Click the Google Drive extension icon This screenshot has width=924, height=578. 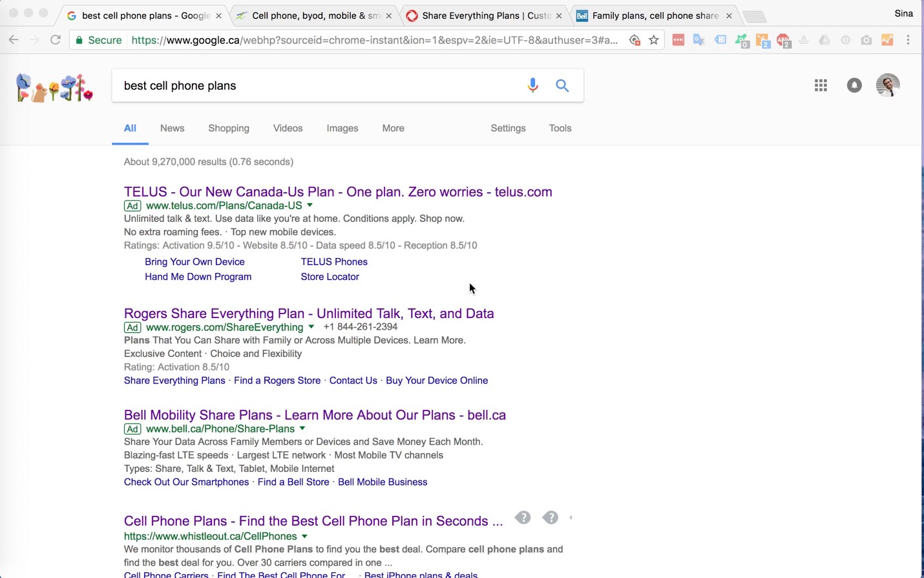(x=824, y=40)
